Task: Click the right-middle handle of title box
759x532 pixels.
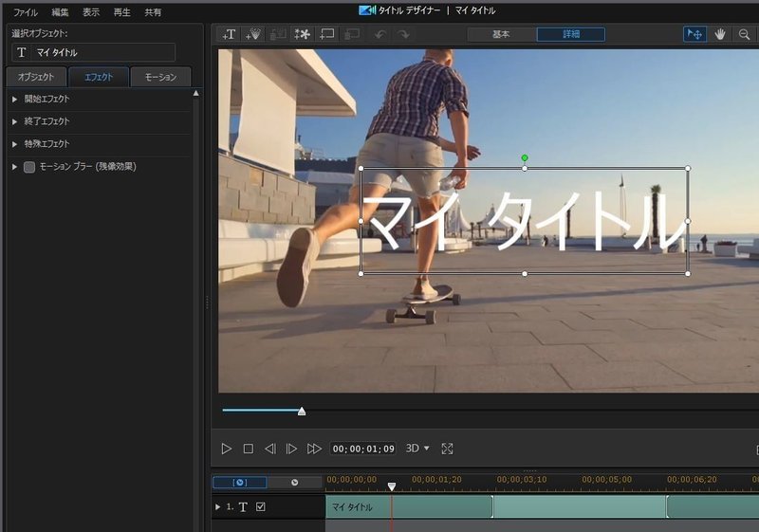Action: point(688,221)
